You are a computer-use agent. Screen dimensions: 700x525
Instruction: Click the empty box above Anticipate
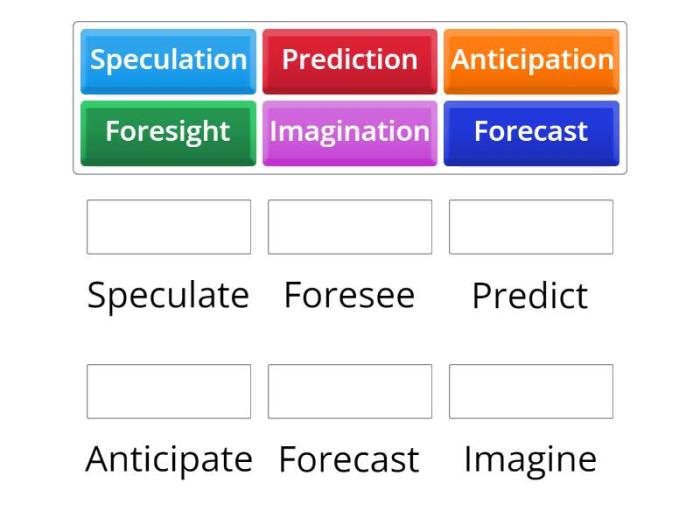[x=169, y=392]
